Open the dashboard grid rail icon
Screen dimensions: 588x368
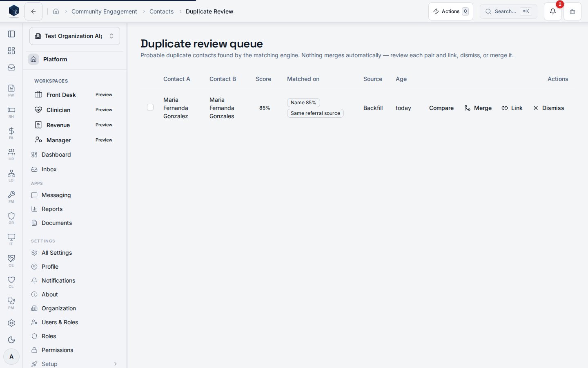click(x=11, y=51)
